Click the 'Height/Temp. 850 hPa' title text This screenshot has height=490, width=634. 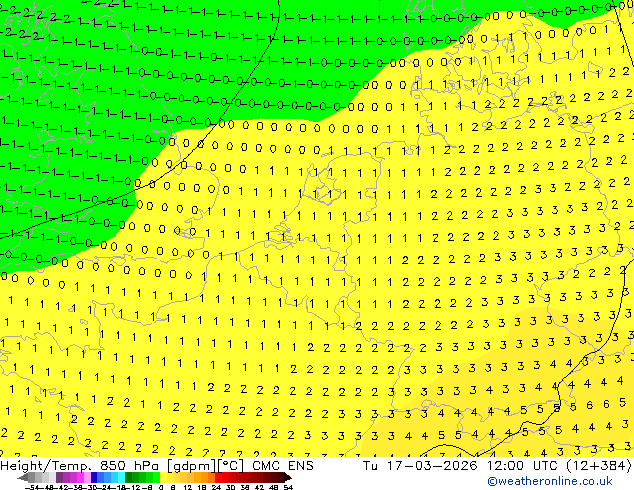point(80,466)
